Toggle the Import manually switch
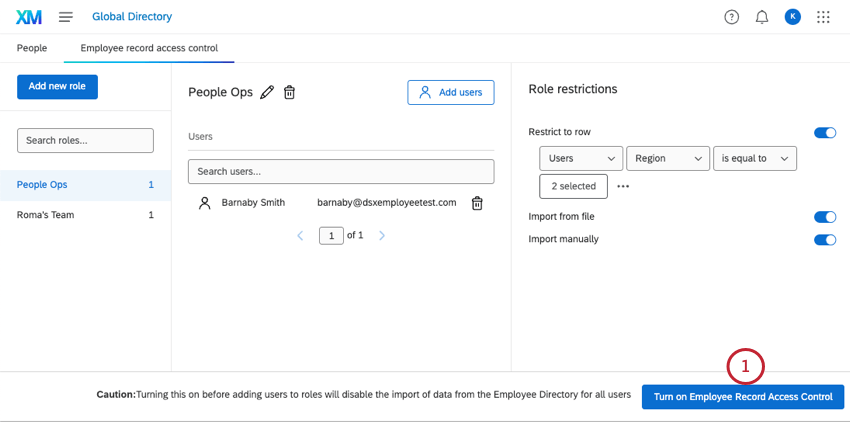 click(x=825, y=240)
